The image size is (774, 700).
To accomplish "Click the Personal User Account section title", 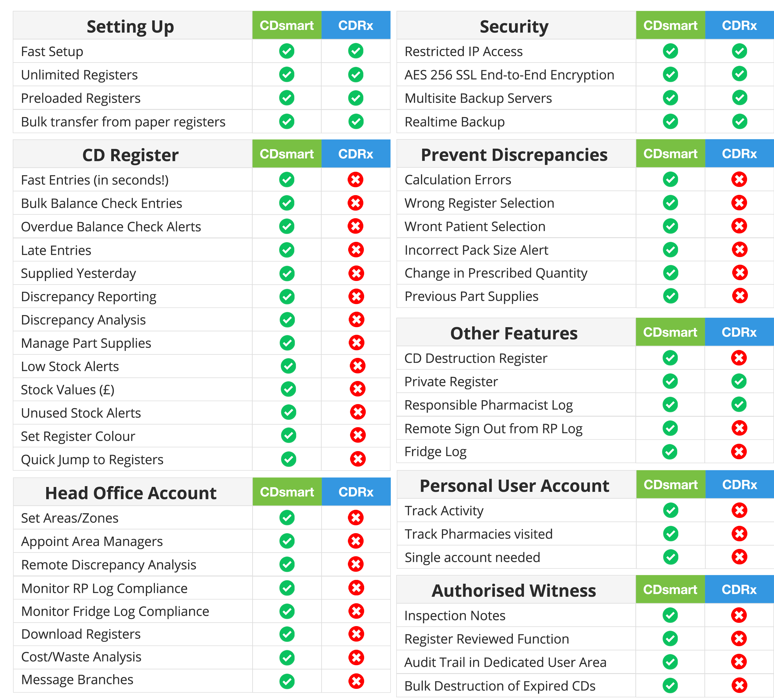I will [514, 486].
